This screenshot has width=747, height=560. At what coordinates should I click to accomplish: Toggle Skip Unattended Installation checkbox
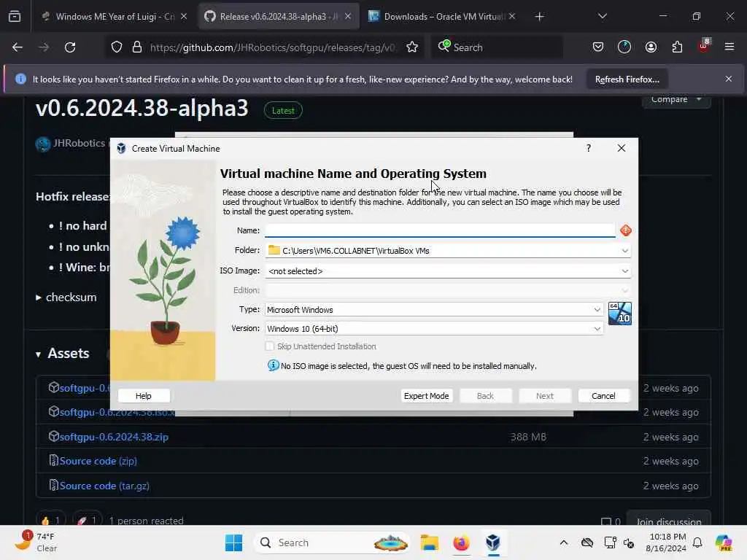270,346
